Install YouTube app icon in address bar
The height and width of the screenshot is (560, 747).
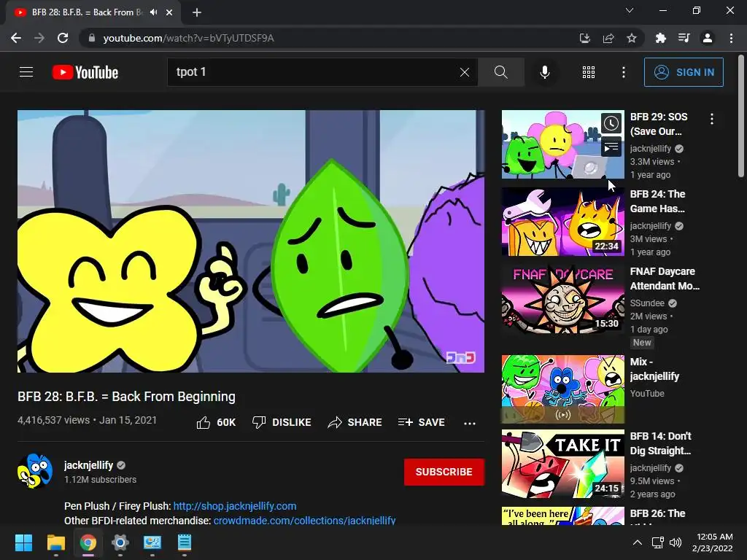[584, 38]
